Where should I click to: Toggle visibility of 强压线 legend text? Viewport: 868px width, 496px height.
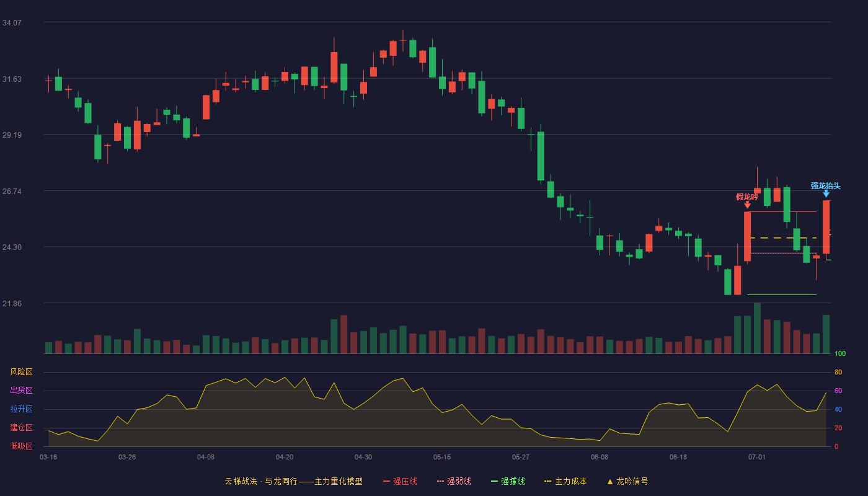405,481
